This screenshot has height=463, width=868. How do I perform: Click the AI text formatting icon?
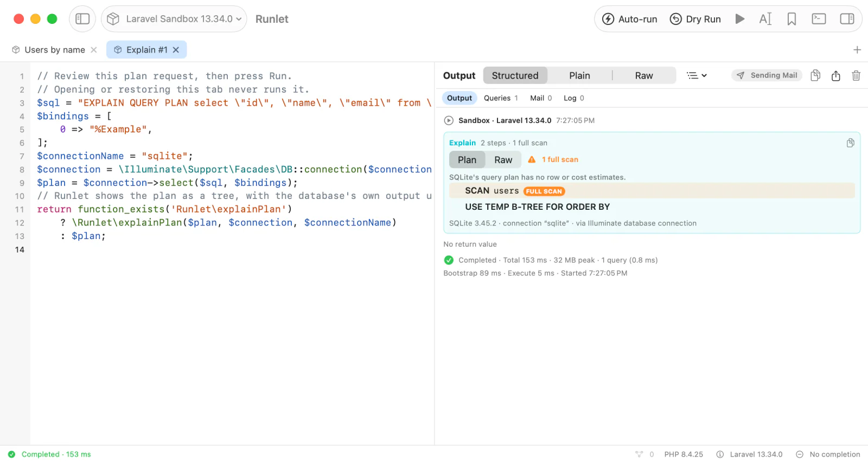point(765,19)
